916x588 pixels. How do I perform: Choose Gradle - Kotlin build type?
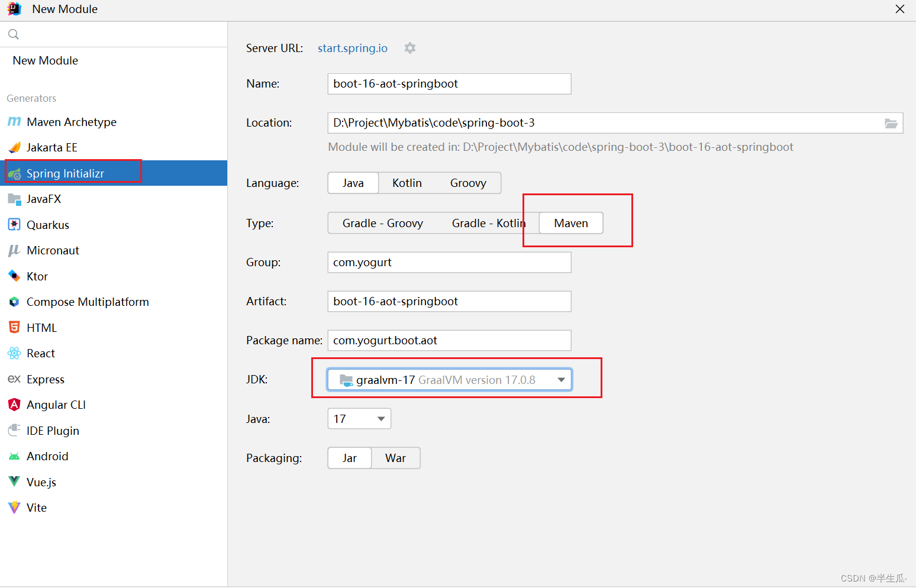(489, 223)
